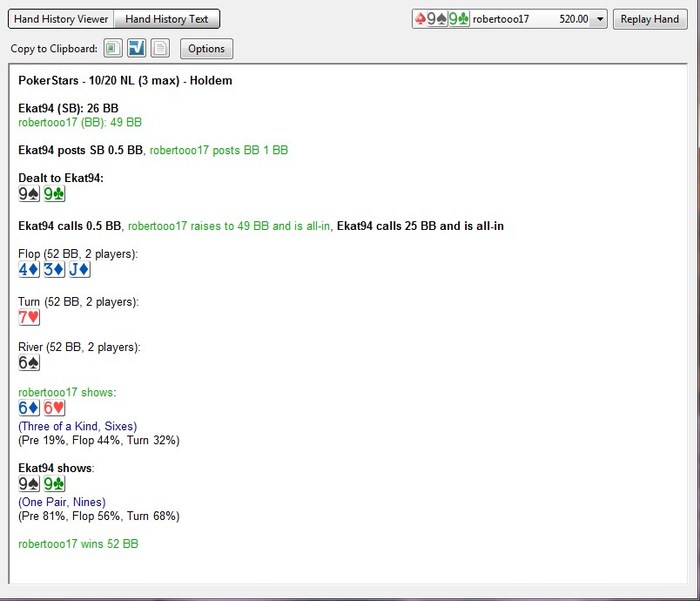Open the Options button

[206, 49]
